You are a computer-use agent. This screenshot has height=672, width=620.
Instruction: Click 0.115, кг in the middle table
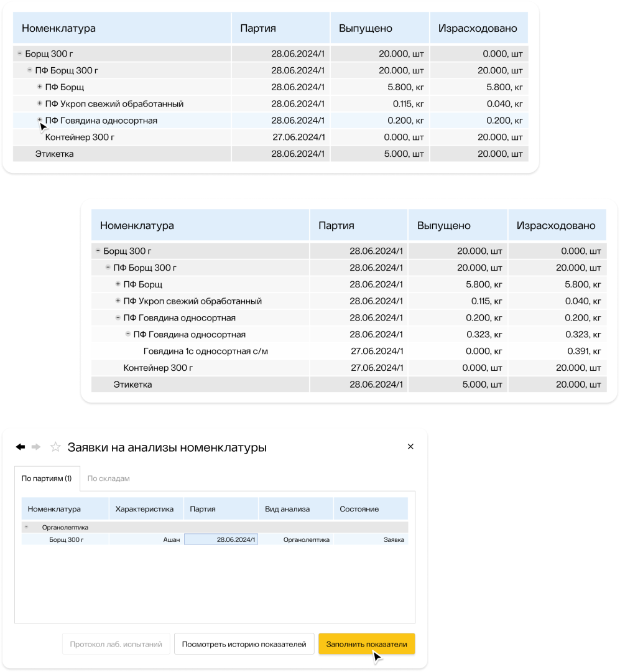point(487,301)
